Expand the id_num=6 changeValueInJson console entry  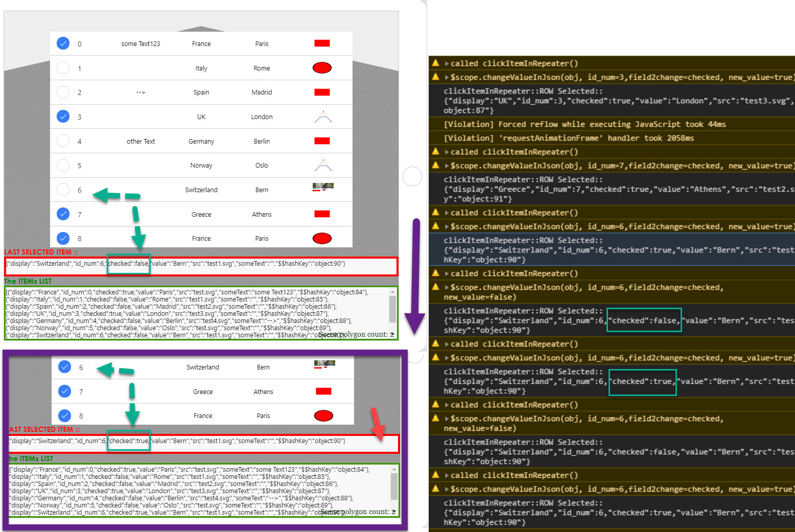click(446, 226)
